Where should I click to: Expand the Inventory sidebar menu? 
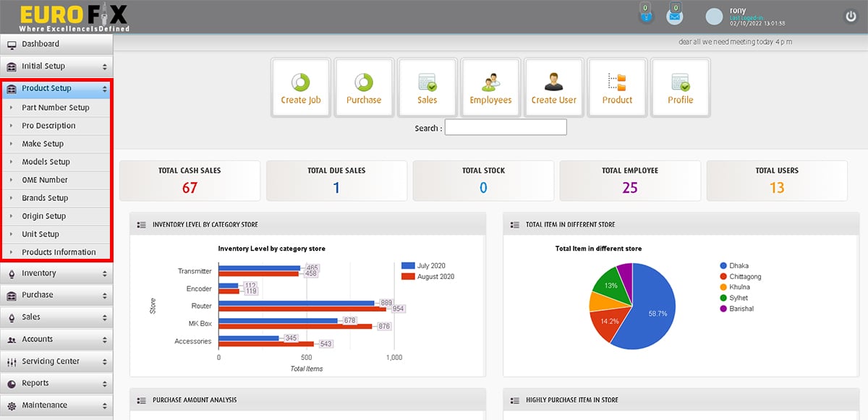point(56,273)
